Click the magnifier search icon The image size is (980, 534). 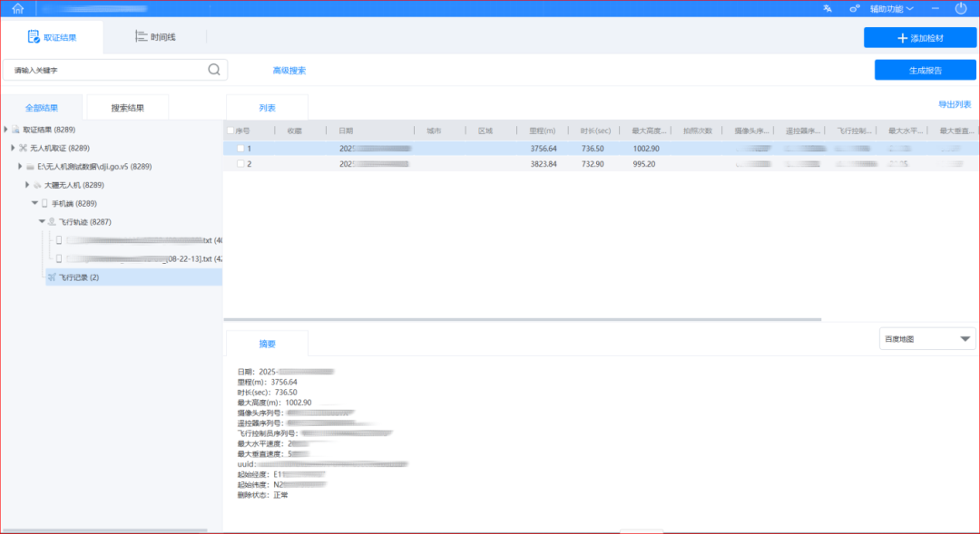coord(214,70)
